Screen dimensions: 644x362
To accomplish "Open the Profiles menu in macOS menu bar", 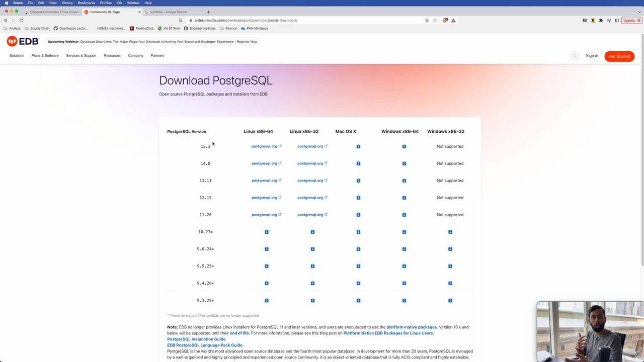I will [x=106, y=3].
